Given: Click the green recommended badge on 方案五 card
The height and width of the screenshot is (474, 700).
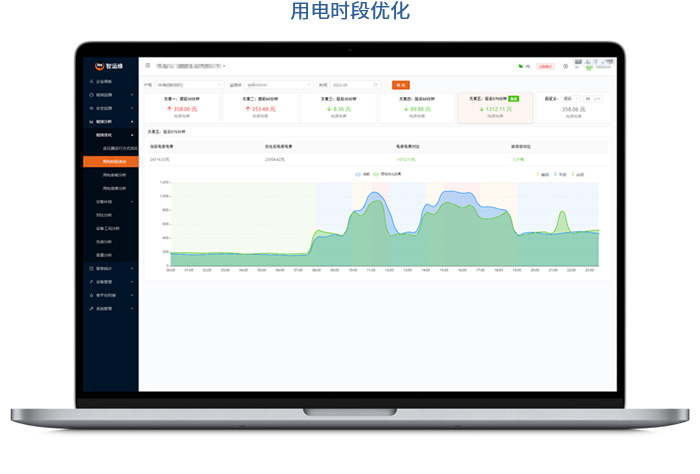Looking at the screenshot, I should (514, 99).
